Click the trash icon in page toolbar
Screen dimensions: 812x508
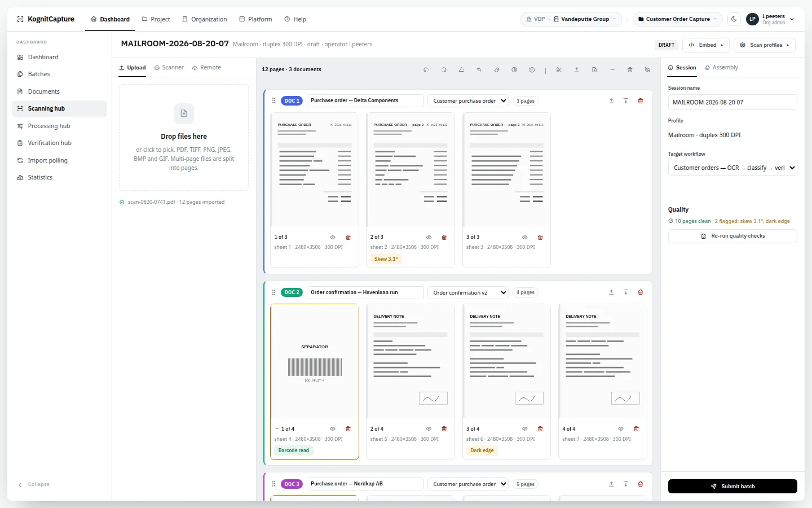pos(630,70)
